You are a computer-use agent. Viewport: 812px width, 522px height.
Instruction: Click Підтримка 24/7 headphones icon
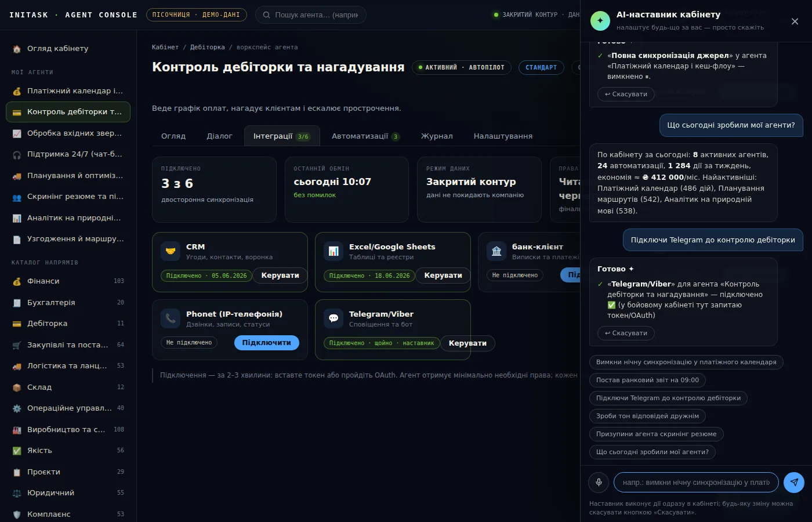pyautogui.click(x=17, y=154)
